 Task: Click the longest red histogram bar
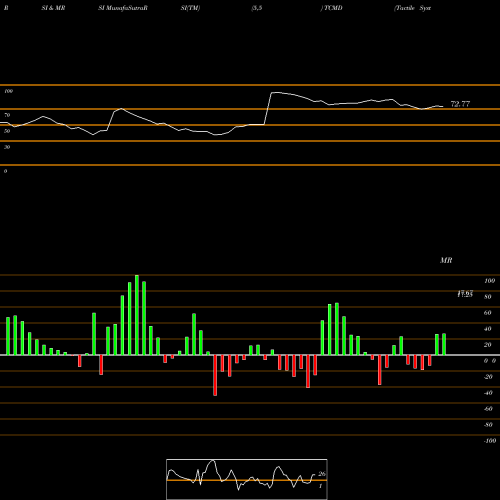click(x=215, y=375)
